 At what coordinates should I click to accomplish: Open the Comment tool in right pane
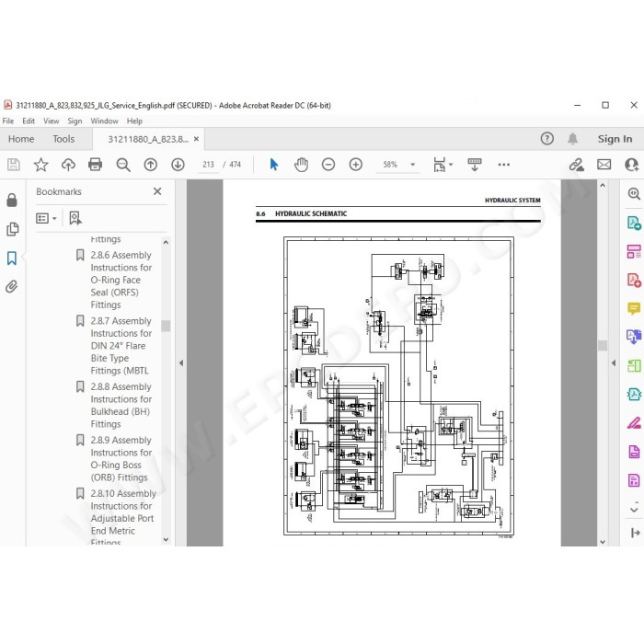[634, 308]
